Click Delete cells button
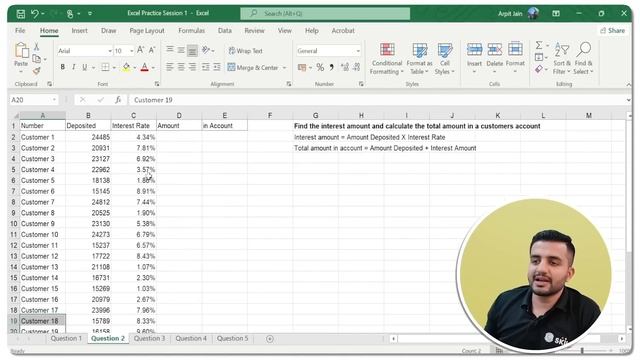 [x=495, y=59]
